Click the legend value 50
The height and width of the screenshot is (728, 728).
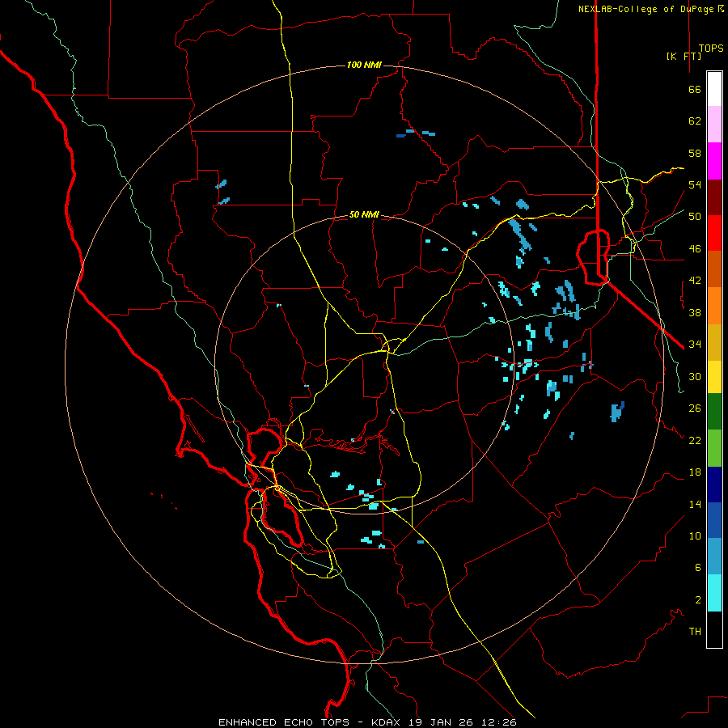[x=695, y=217]
